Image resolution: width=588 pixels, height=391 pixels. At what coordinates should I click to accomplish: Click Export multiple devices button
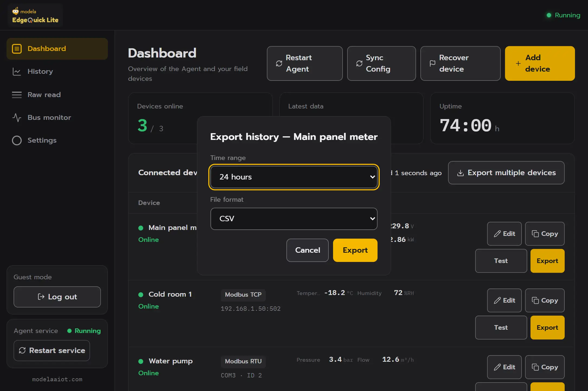click(506, 173)
